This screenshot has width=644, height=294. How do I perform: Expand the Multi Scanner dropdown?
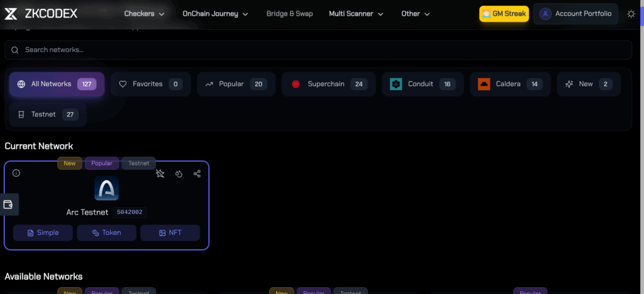coord(356,14)
